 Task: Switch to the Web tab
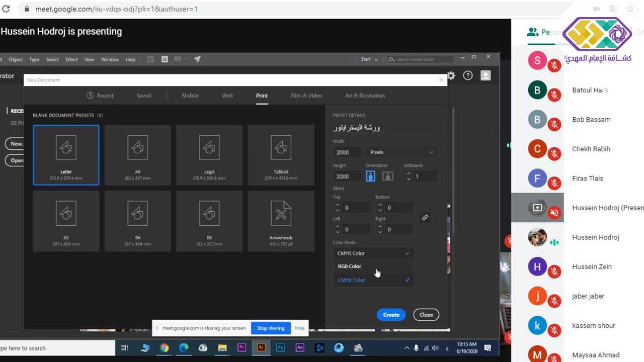(x=227, y=96)
